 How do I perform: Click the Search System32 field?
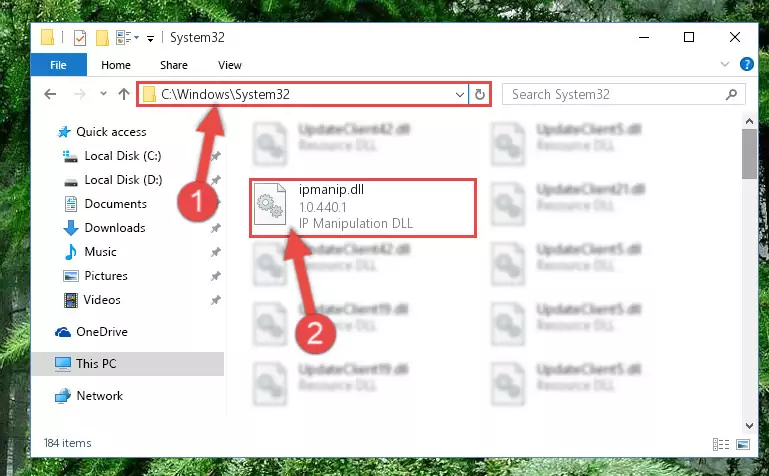(x=623, y=94)
